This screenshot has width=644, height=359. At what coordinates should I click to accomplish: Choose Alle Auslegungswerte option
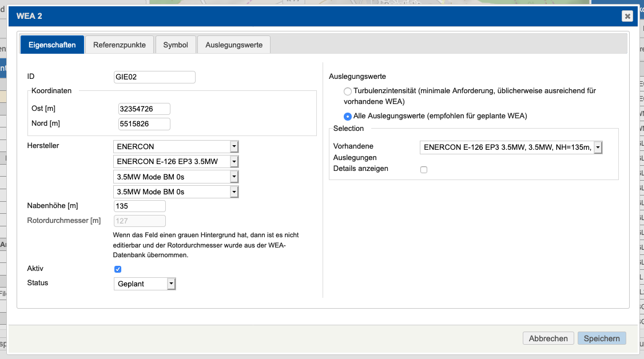pos(348,116)
